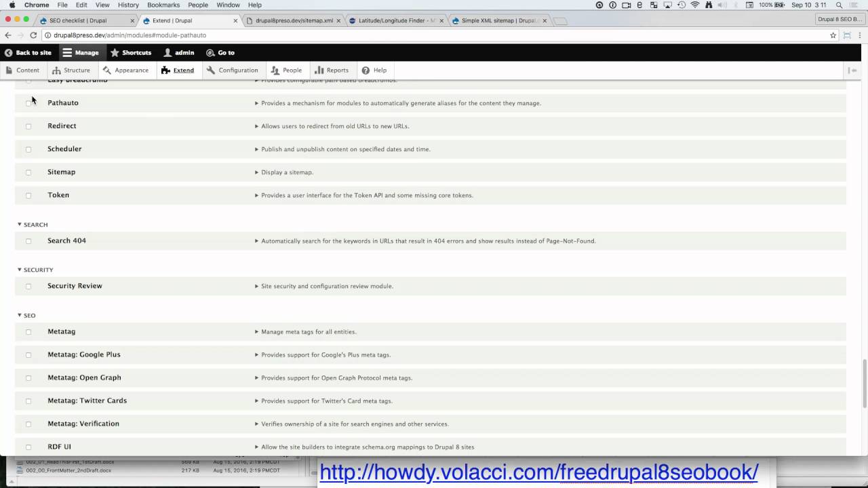The image size is (868, 488).
Task: Enable the Metatag module checkbox
Action: (x=28, y=331)
